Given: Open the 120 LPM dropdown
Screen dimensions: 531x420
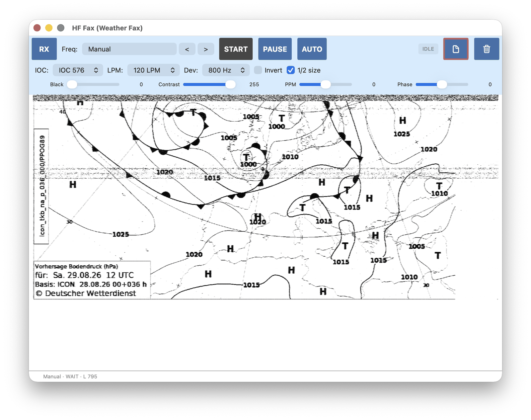Looking at the screenshot, I should (x=154, y=70).
